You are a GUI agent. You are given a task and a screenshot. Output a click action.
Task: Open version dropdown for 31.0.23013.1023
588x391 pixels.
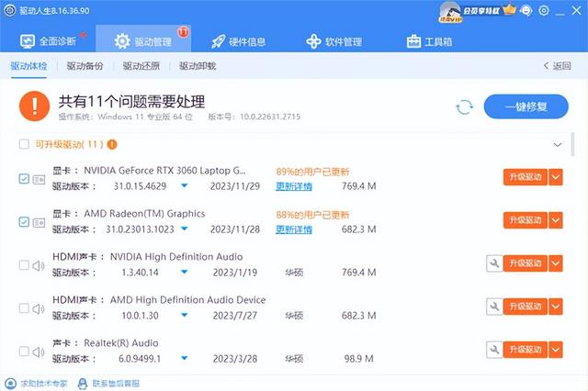(x=184, y=229)
